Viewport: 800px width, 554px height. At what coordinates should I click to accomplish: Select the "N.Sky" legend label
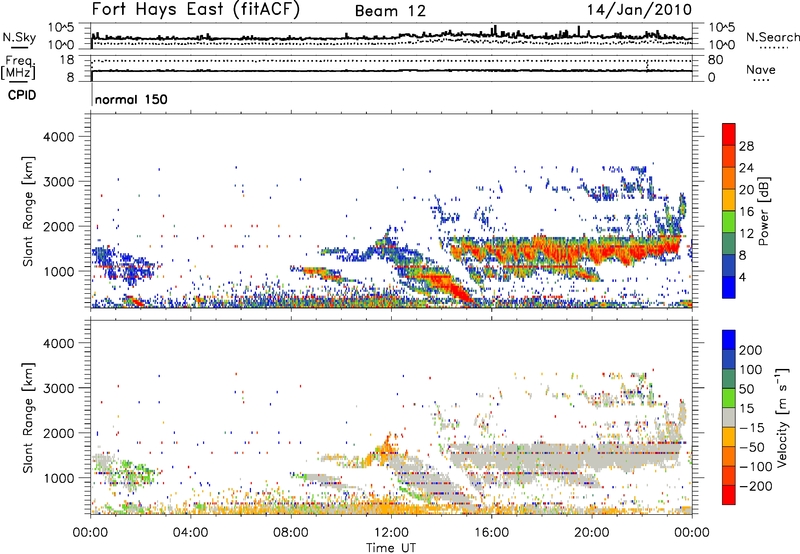(19, 37)
